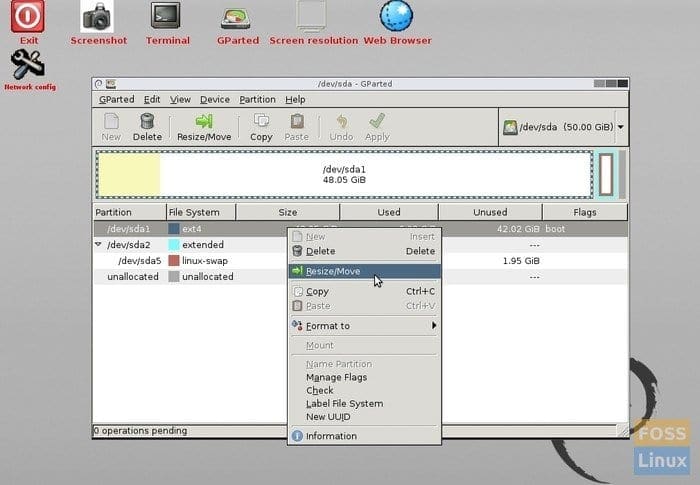Open the Device menu
Viewport: 700px width, 485px height.
[215, 100]
